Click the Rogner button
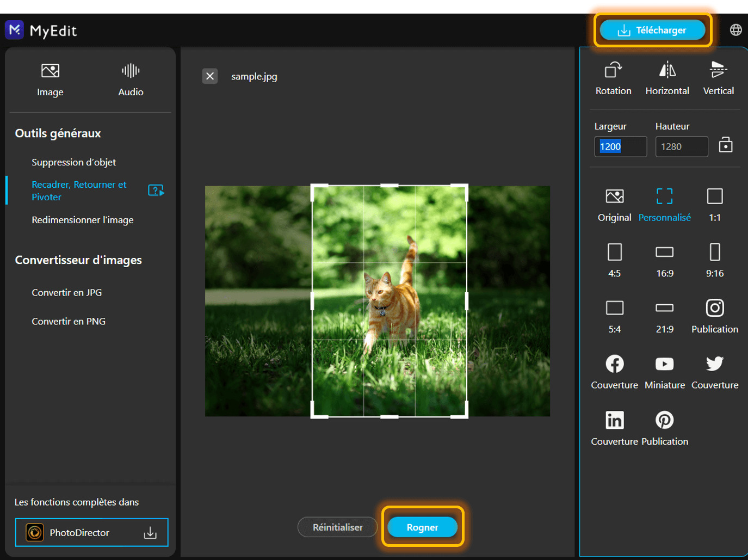Image resolution: width=748 pixels, height=560 pixels. click(x=422, y=527)
